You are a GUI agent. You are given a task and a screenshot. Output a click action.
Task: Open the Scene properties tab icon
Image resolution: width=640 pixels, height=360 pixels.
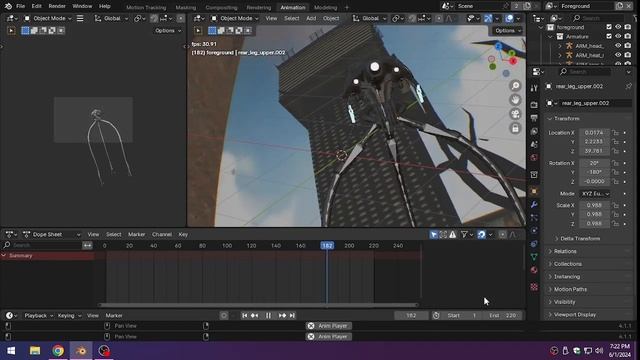pos(534,144)
